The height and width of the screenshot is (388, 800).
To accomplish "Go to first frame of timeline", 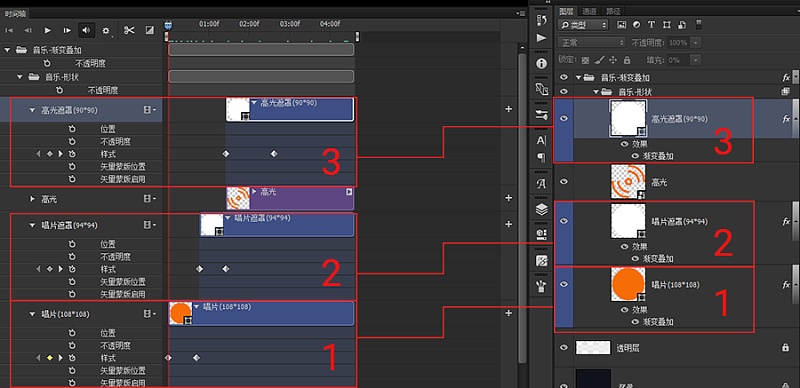I will pyautogui.click(x=9, y=31).
